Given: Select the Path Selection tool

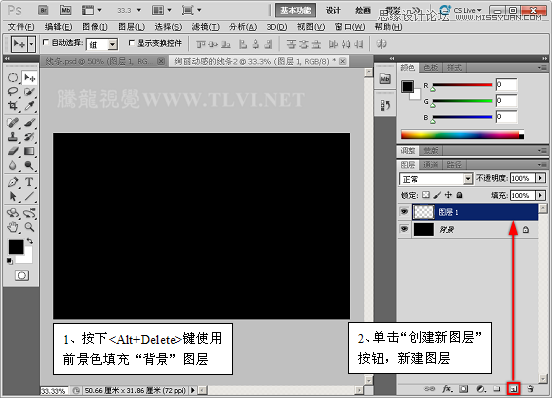Looking at the screenshot, I should tap(13, 196).
